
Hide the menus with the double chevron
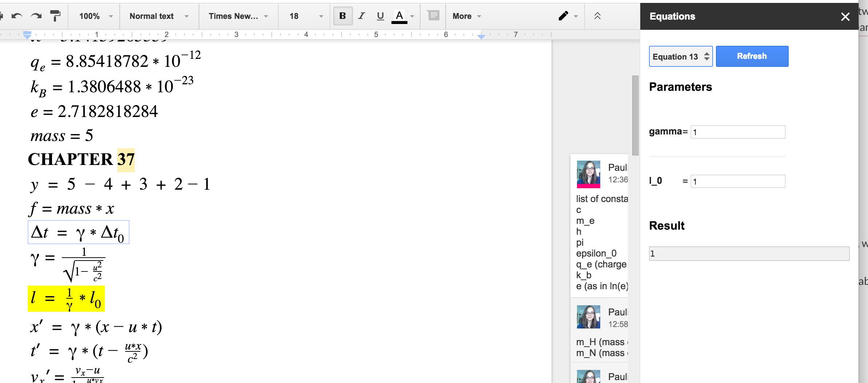coord(597,16)
